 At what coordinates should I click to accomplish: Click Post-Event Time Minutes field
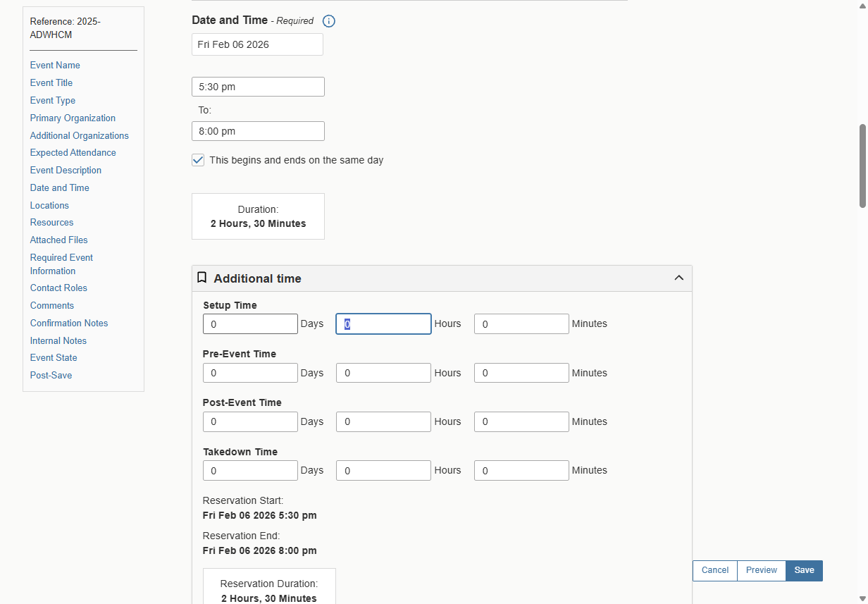coord(521,421)
